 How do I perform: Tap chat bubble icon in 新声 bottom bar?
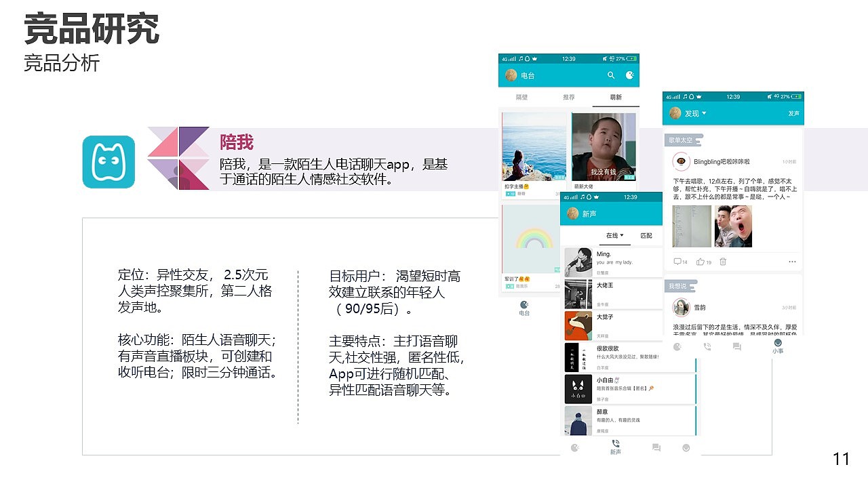(656, 447)
